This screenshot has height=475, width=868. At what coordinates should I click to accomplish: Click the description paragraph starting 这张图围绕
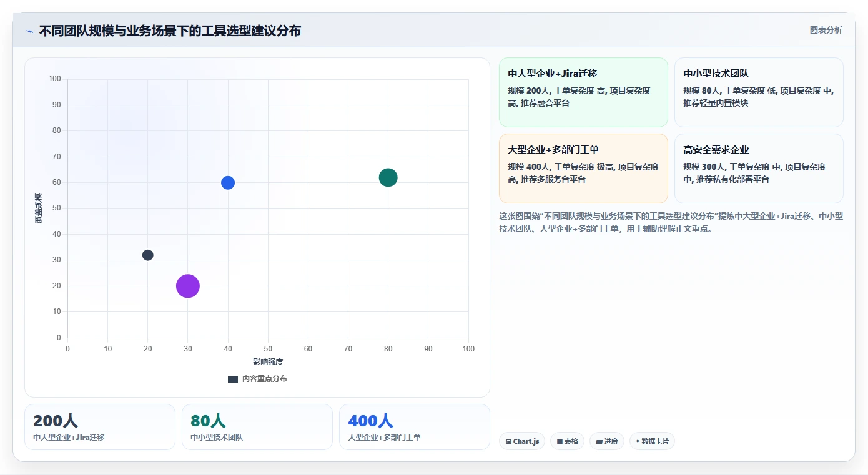coord(671,222)
